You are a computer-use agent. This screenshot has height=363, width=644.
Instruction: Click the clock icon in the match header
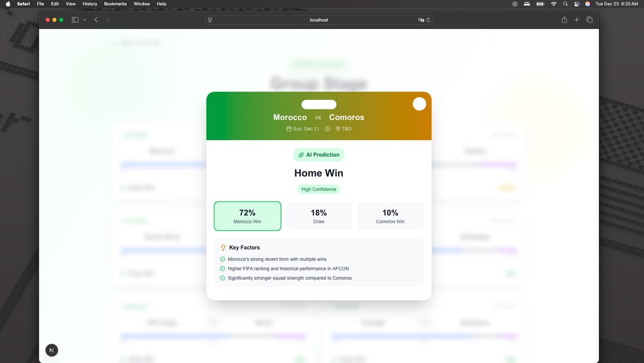tap(327, 129)
